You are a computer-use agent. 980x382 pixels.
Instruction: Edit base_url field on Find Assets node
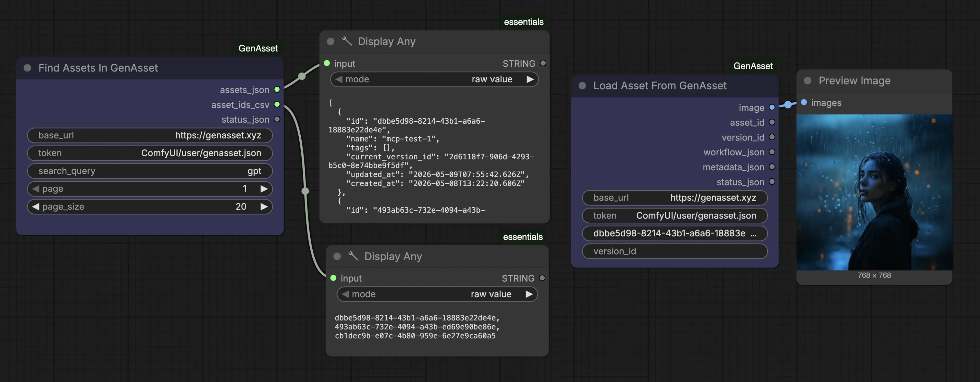[x=150, y=135]
